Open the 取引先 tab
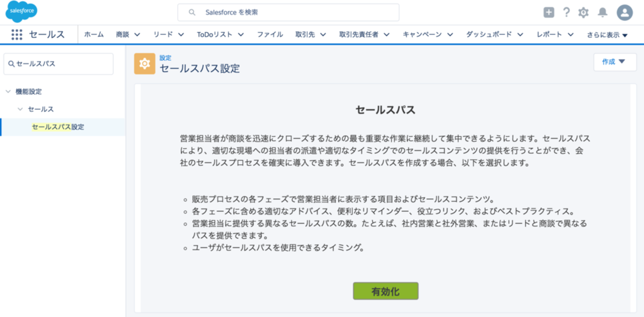Image resolution: width=644 pixels, height=317 pixels. [x=305, y=34]
